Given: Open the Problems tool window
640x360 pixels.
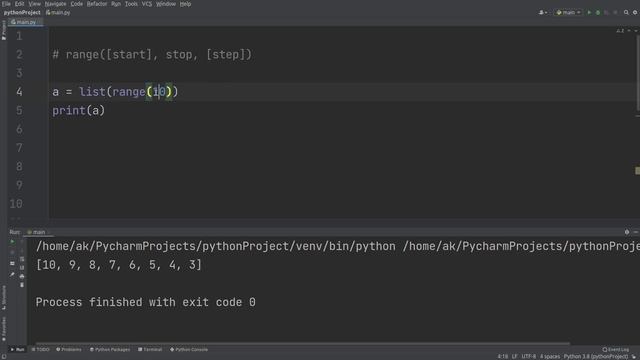Looking at the screenshot, I should click(69, 349).
